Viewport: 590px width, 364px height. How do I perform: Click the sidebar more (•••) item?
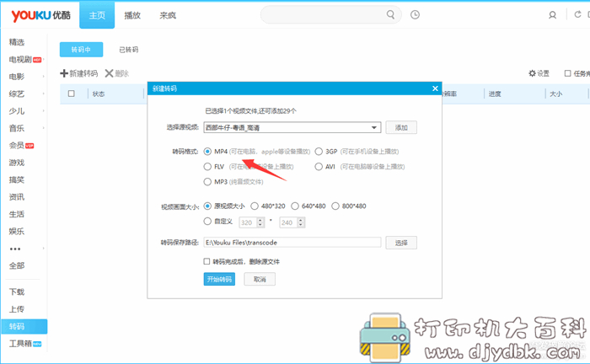[x=15, y=249]
